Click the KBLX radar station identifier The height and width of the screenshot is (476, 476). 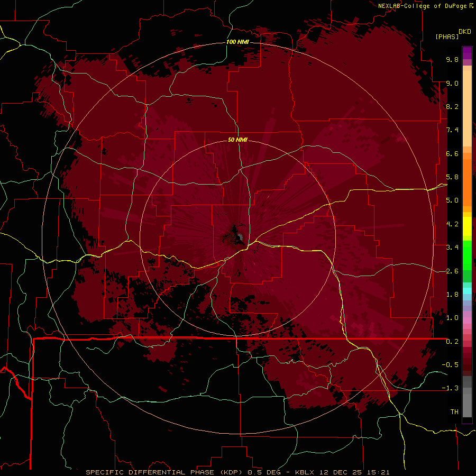pyautogui.click(x=305, y=472)
